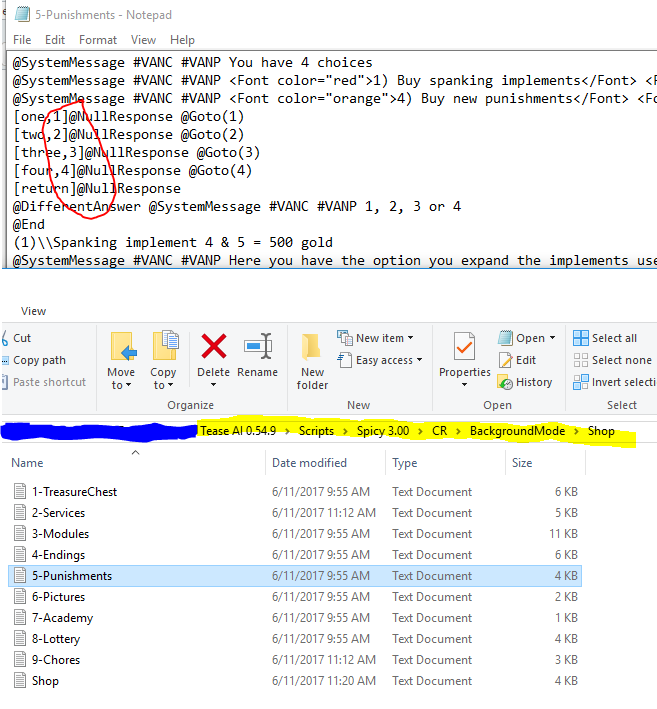Click Copy path in the ribbon
Image resolution: width=657 pixels, height=709 pixels.
click(x=34, y=360)
